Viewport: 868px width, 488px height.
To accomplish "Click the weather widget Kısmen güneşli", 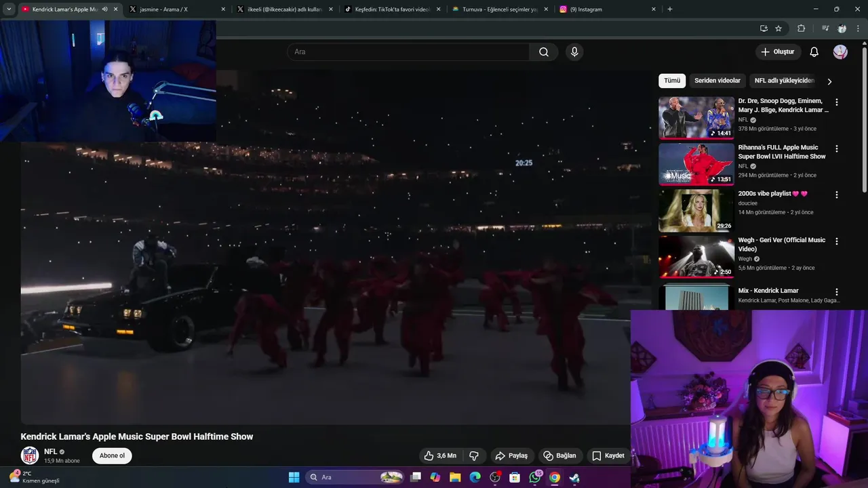I will pos(35,477).
